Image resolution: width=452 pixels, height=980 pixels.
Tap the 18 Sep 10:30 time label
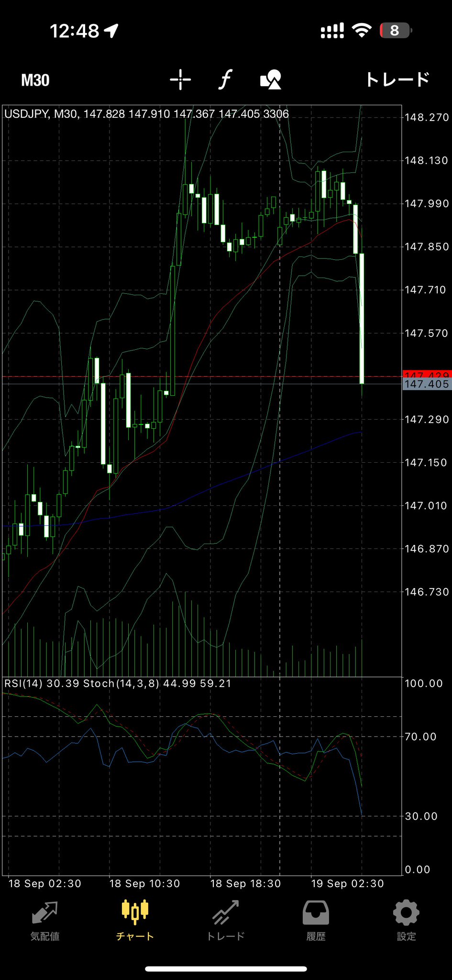144,883
